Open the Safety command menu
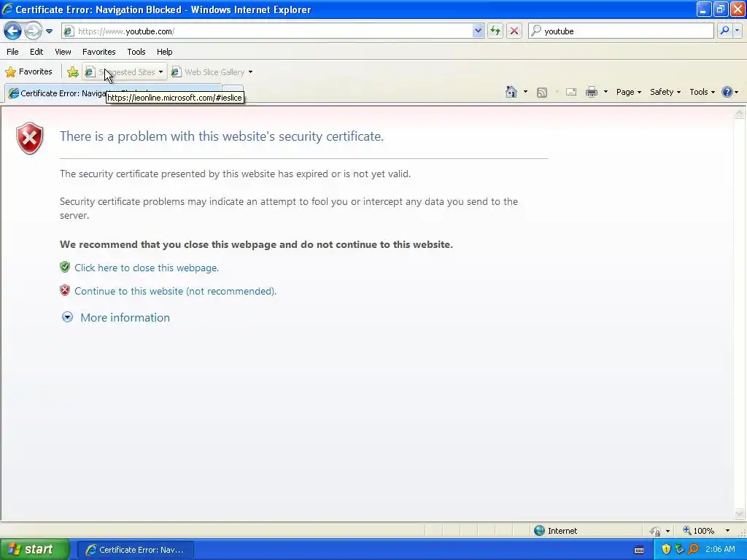 (665, 92)
